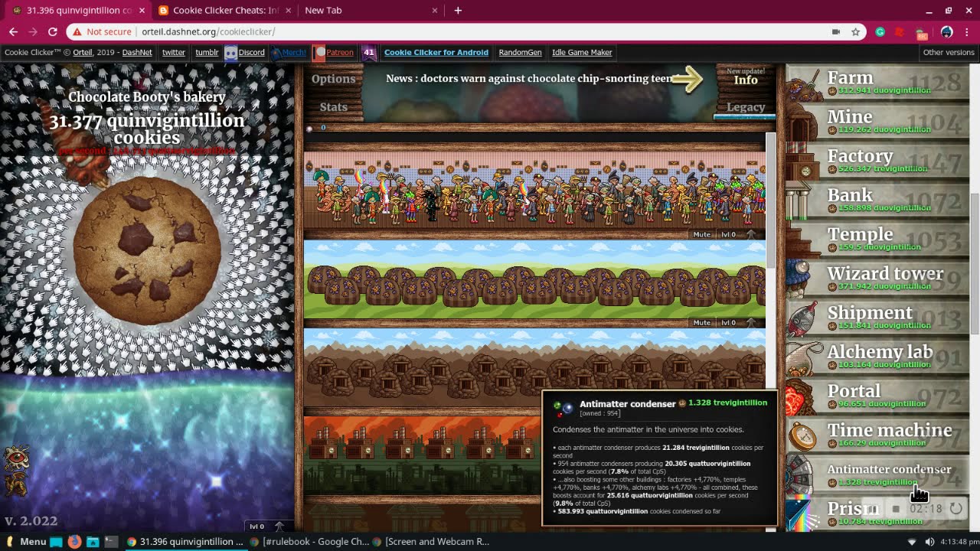
Task: Buy a Portal building
Action: coord(877,396)
